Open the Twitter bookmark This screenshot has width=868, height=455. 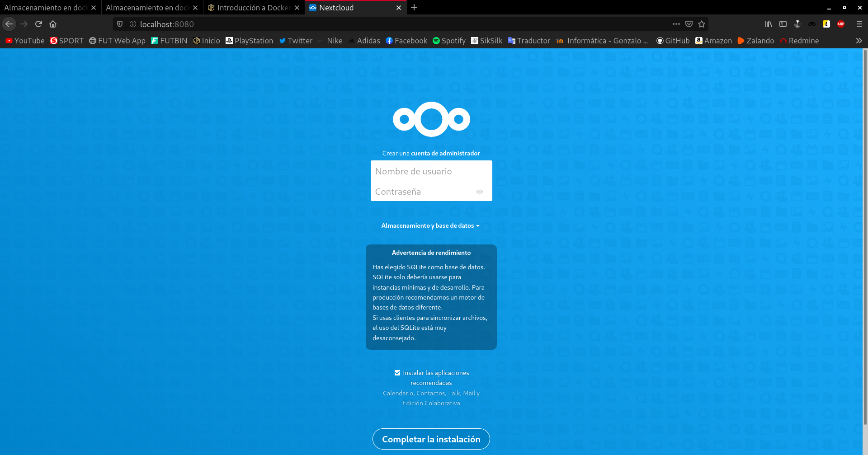click(x=296, y=41)
